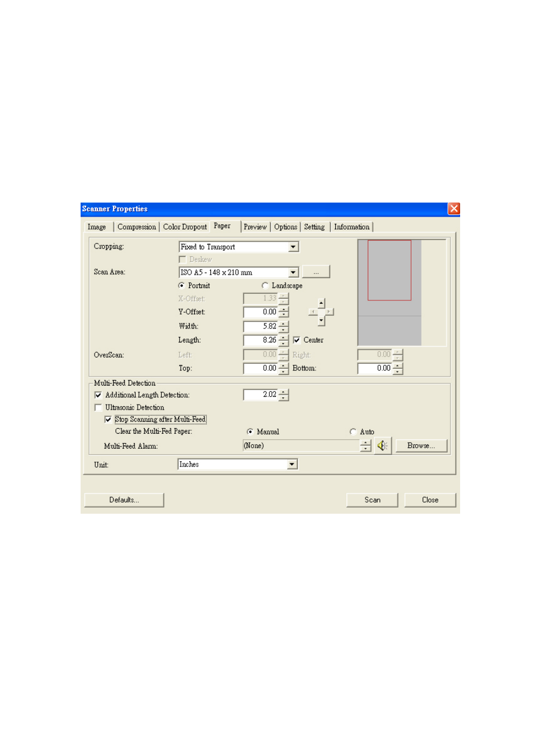Viewport: 534px width, 756px height.
Task: Toggle the Deskew checkbox
Action: 182,260
